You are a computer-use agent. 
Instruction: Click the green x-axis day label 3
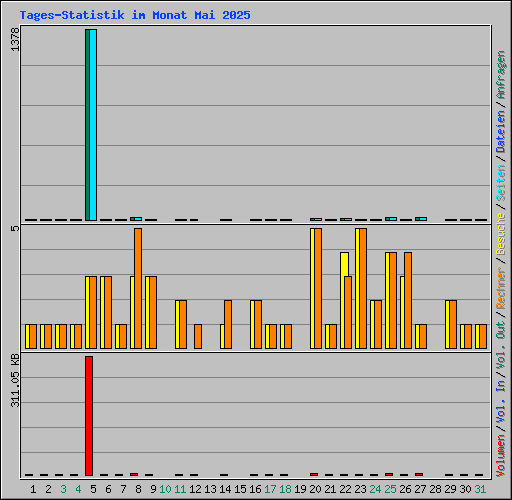tap(63, 489)
